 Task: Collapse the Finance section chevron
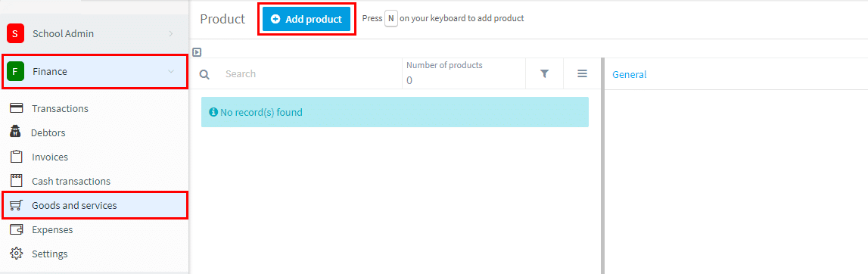[x=171, y=71]
